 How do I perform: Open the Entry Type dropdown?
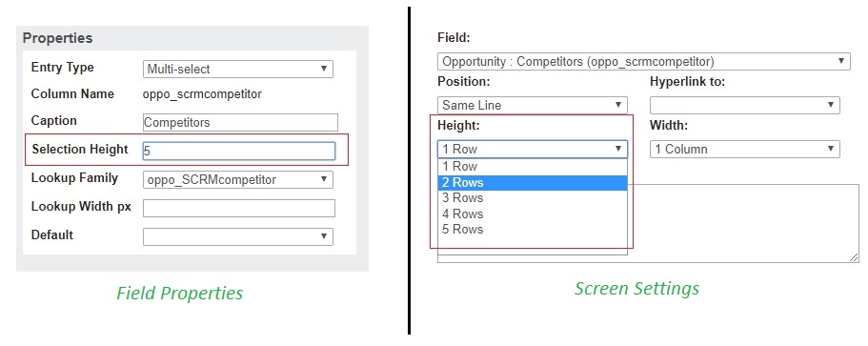pyautogui.click(x=238, y=70)
